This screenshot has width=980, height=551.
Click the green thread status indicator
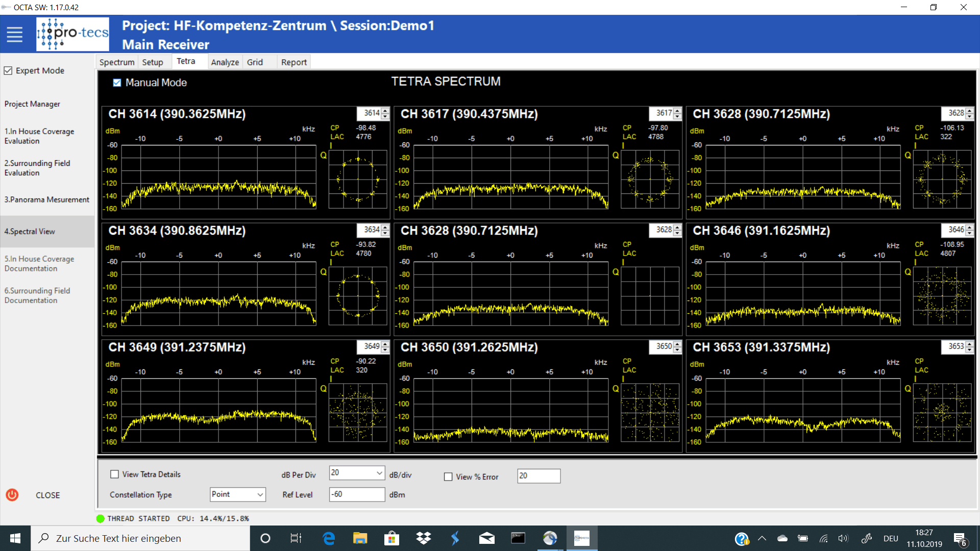tap(101, 518)
